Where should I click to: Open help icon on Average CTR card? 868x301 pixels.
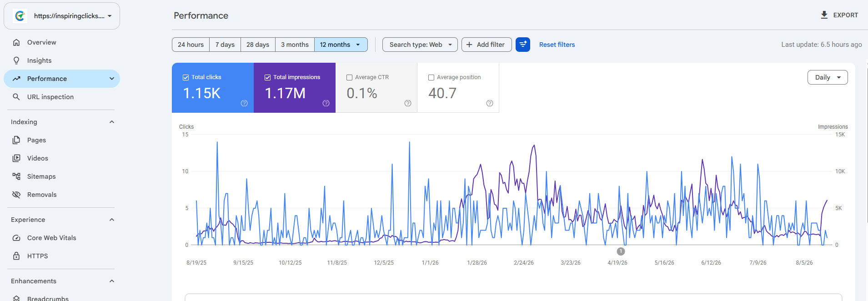pos(408,103)
